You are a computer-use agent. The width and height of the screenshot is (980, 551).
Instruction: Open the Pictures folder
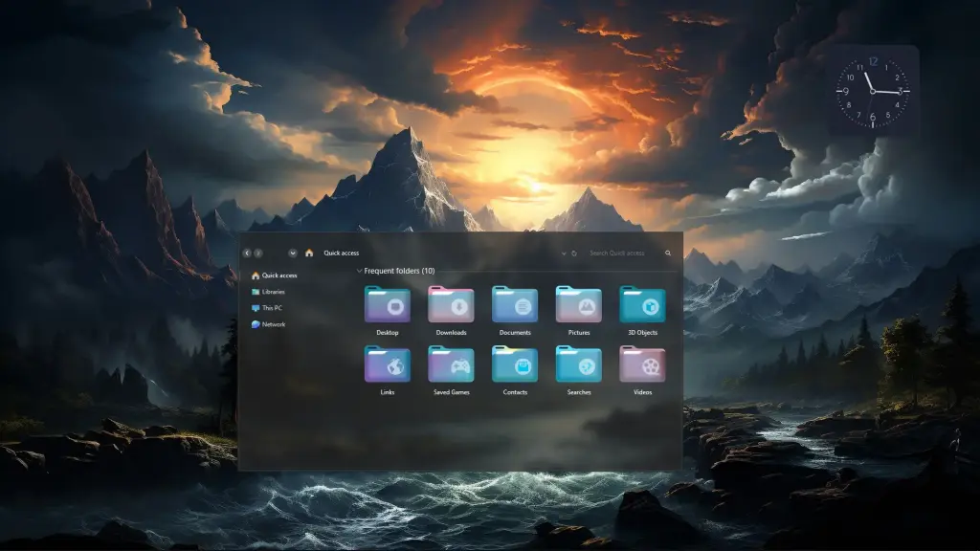click(x=579, y=305)
